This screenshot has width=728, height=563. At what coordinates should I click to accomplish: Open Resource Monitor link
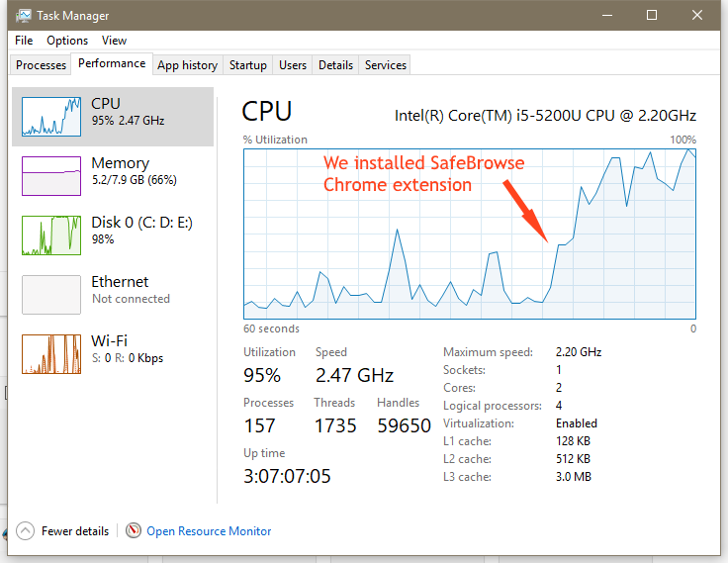coord(209,531)
